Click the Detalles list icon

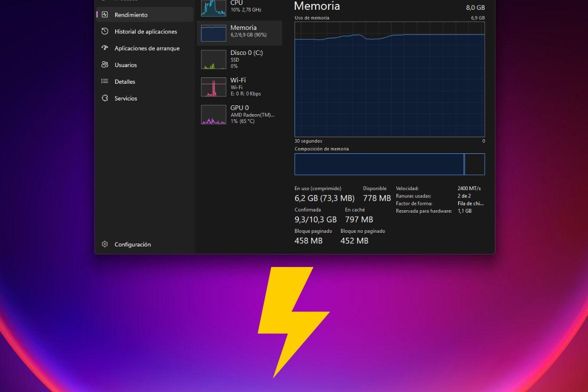(104, 81)
